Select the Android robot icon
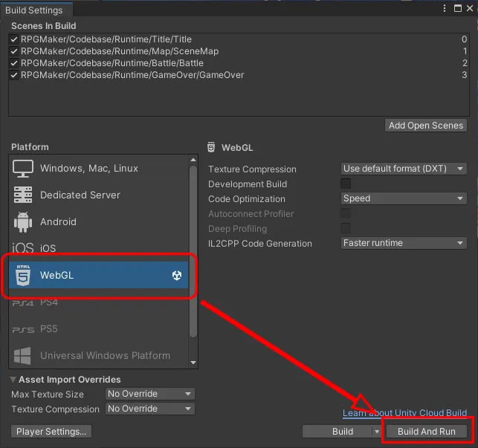478x448 pixels. coord(23,221)
